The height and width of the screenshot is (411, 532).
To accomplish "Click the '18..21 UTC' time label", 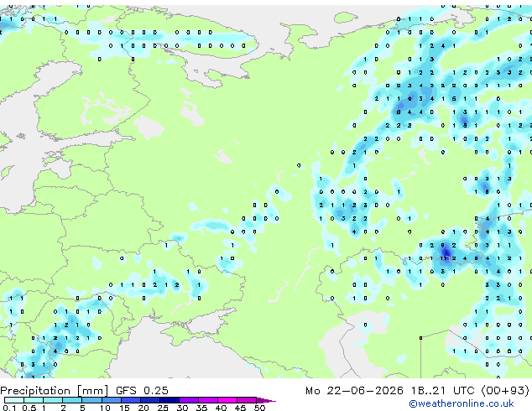I will coord(443,391).
